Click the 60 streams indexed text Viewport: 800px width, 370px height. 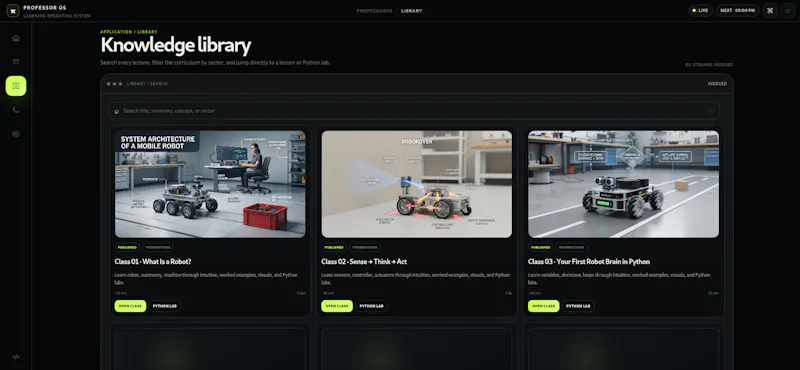coord(709,65)
